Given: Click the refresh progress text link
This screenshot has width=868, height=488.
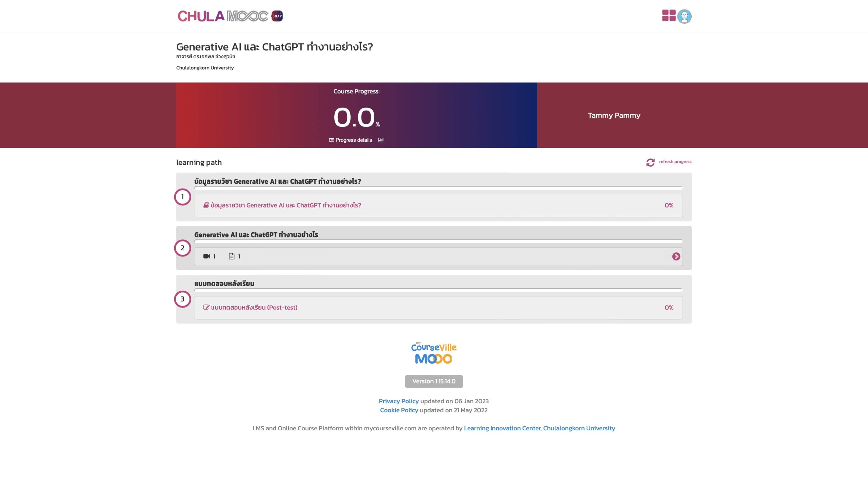Looking at the screenshot, I should tap(675, 162).
